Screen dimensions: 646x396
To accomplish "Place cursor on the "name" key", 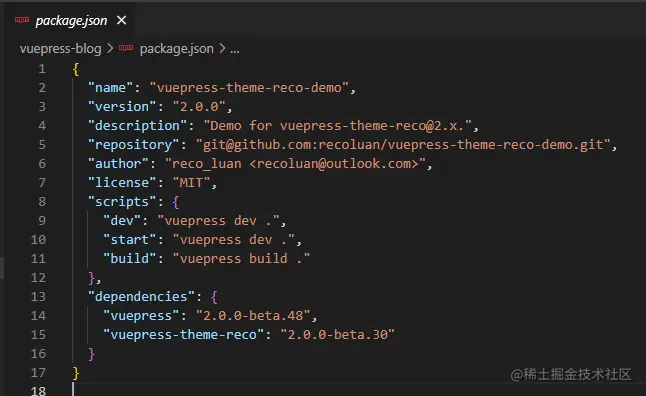I will click(x=110, y=88).
